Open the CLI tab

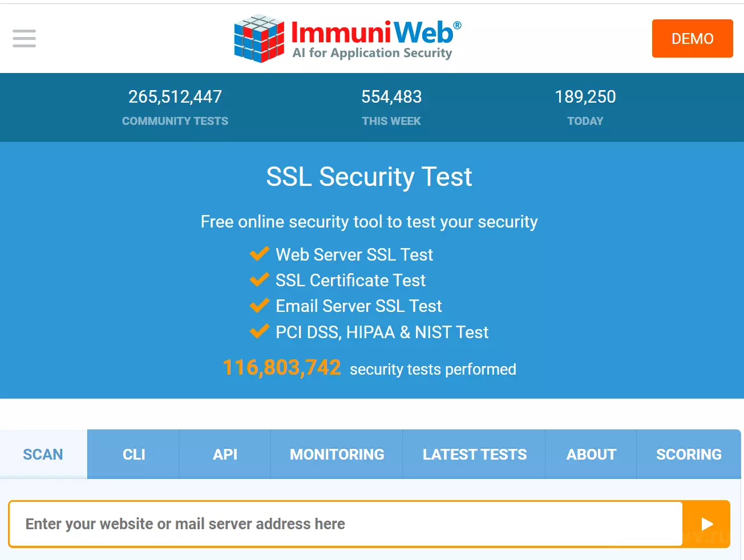(134, 455)
